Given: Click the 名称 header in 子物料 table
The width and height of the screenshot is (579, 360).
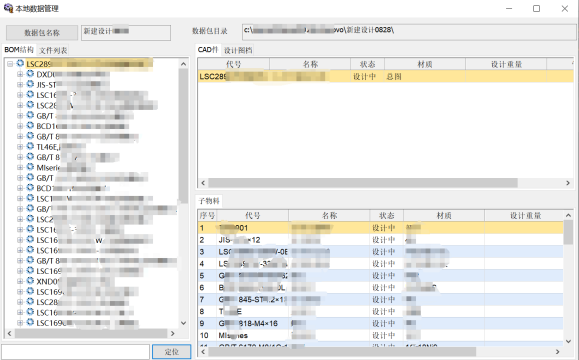Looking at the screenshot, I should (x=329, y=215).
